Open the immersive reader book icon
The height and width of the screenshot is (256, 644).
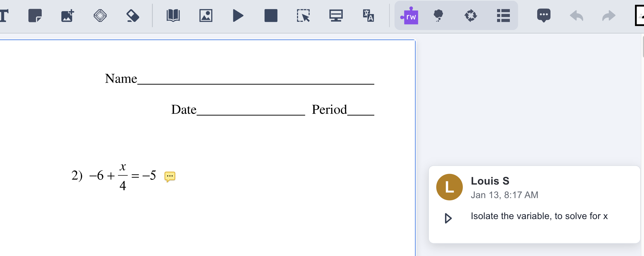[x=173, y=16]
